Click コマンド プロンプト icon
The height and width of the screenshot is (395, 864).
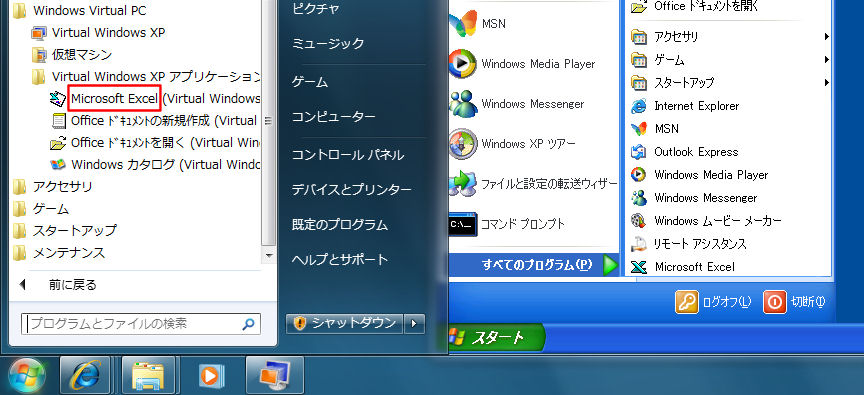click(x=462, y=224)
